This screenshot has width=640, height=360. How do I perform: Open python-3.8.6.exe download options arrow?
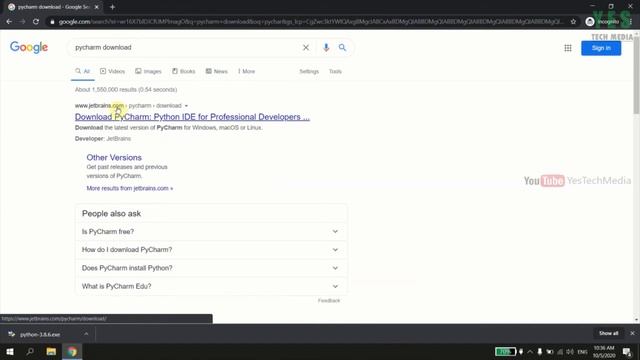coord(86,334)
